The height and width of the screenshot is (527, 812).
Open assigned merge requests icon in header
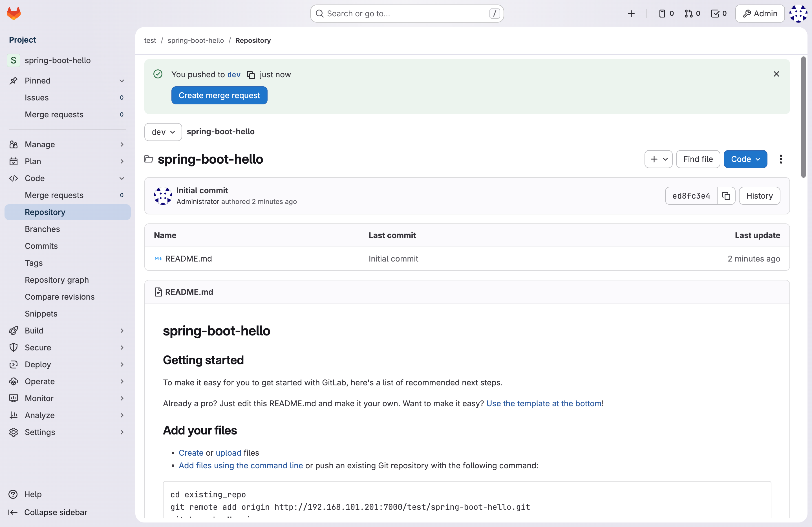pyautogui.click(x=692, y=14)
